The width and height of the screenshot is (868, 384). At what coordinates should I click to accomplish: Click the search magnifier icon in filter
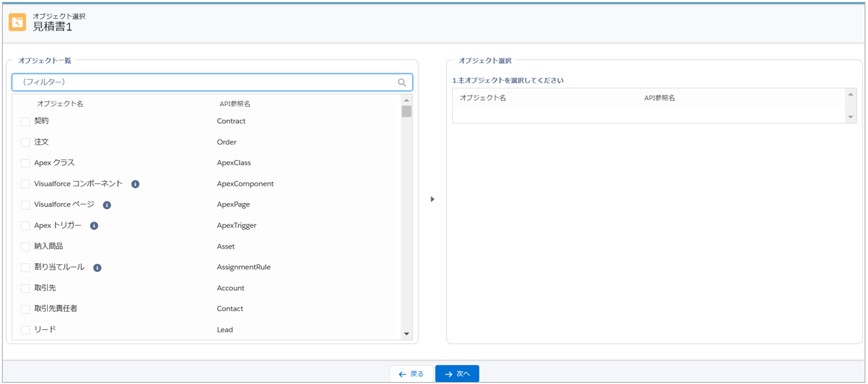point(402,82)
